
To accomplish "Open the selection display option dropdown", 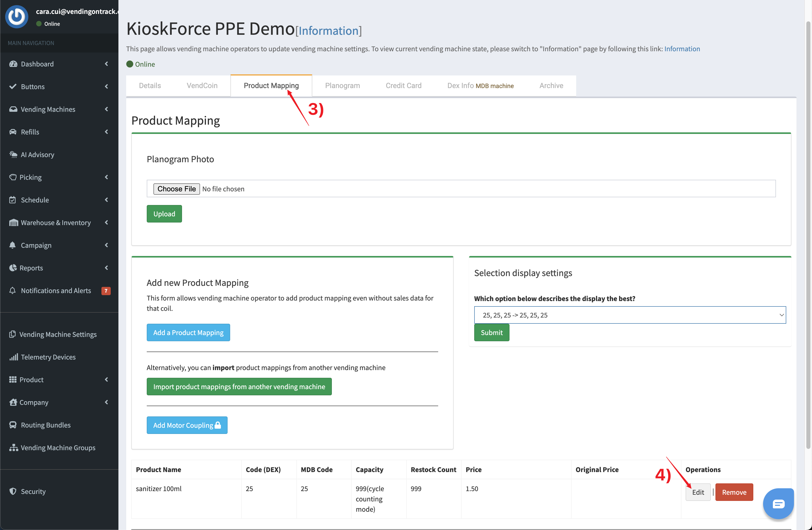I will tap(629, 315).
